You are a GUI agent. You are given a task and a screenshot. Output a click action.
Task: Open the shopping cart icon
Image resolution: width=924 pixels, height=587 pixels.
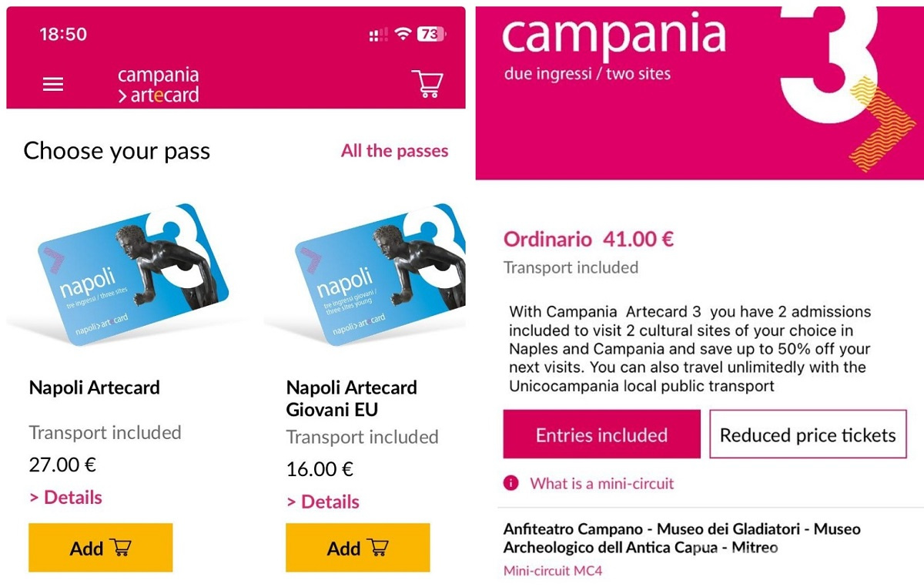point(427,83)
